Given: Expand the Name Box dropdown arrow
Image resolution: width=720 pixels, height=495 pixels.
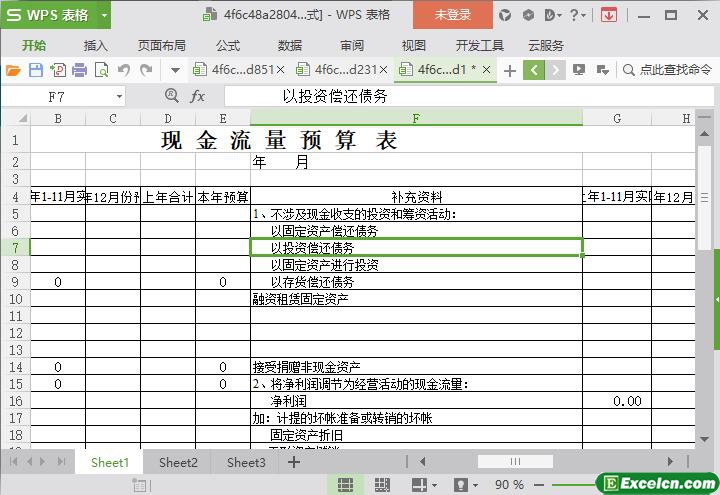Looking at the screenshot, I should 119,97.
